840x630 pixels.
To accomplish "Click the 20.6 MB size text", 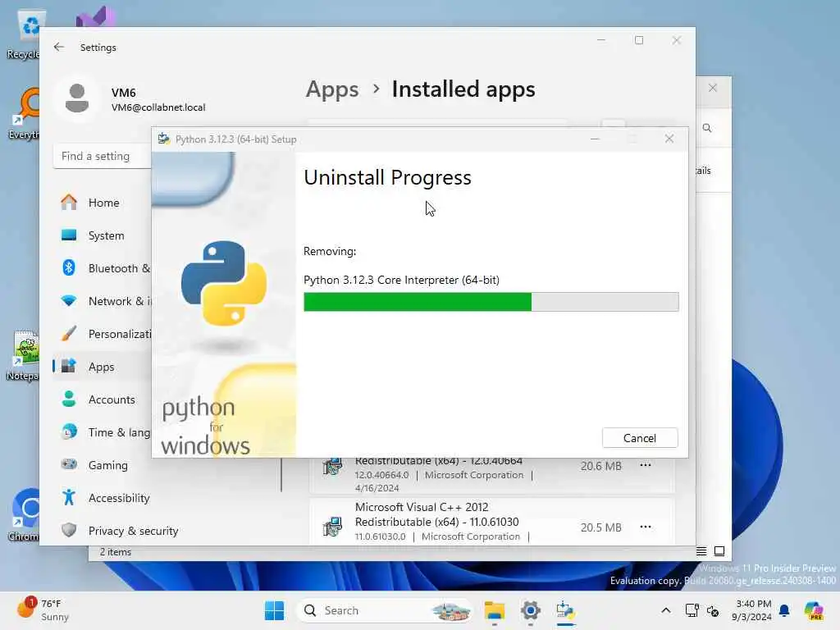I will coord(601,466).
